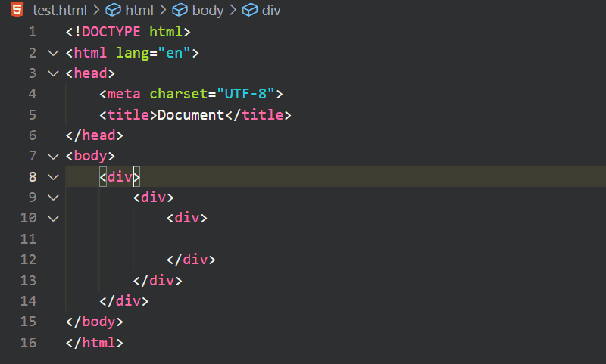Screen dimensions: 606x364
Task: Select the body breadcrumb segment
Action: coord(208,10)
